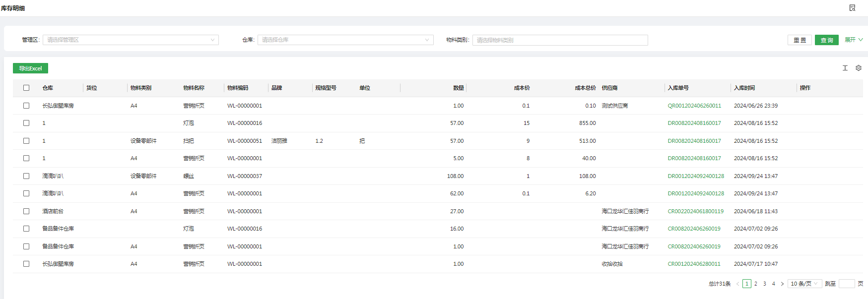Open DR008202408160017 link in the 灯泡 row

[x=694, y=123]
